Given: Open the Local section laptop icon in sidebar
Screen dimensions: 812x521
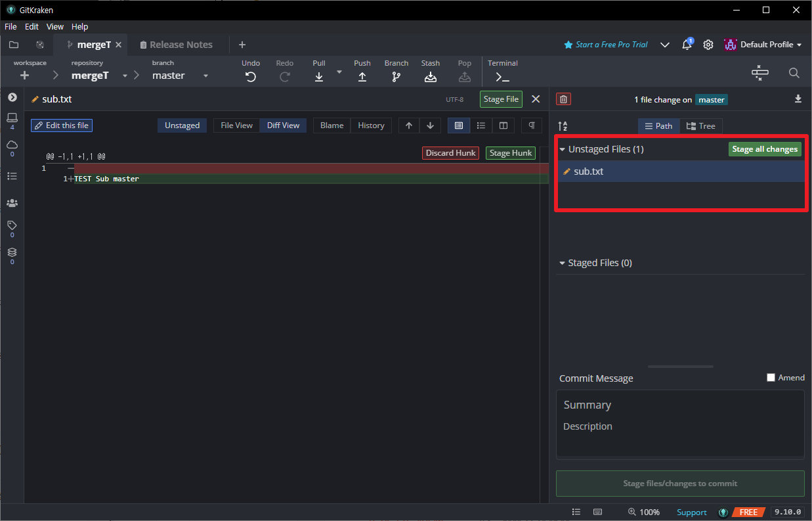Looking at the screenshot, I should coord(12,118).
